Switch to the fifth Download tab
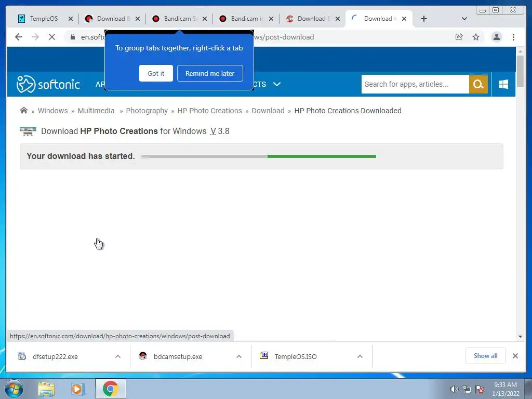Screen dimensions: 532x399 pyautogui.click(x=312, y=19)
